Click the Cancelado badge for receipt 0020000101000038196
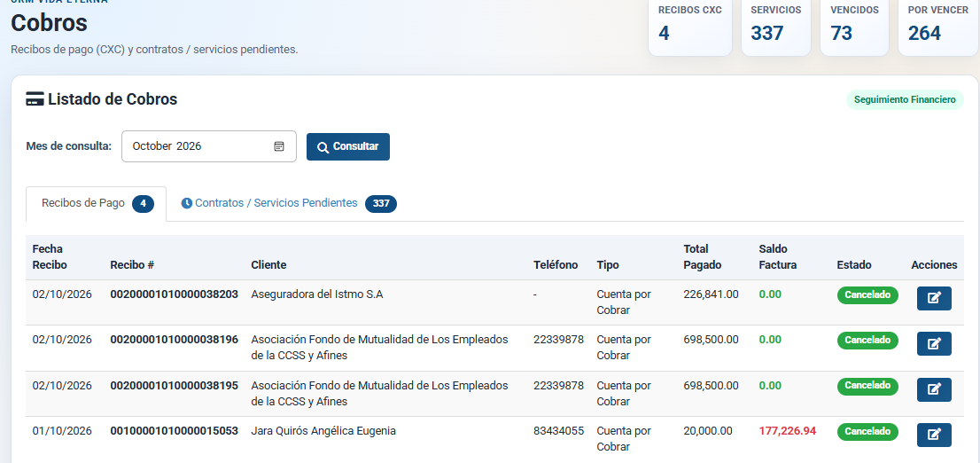Image resolution: width=980 pixels, height=463 pixels. tap(867, 340)
